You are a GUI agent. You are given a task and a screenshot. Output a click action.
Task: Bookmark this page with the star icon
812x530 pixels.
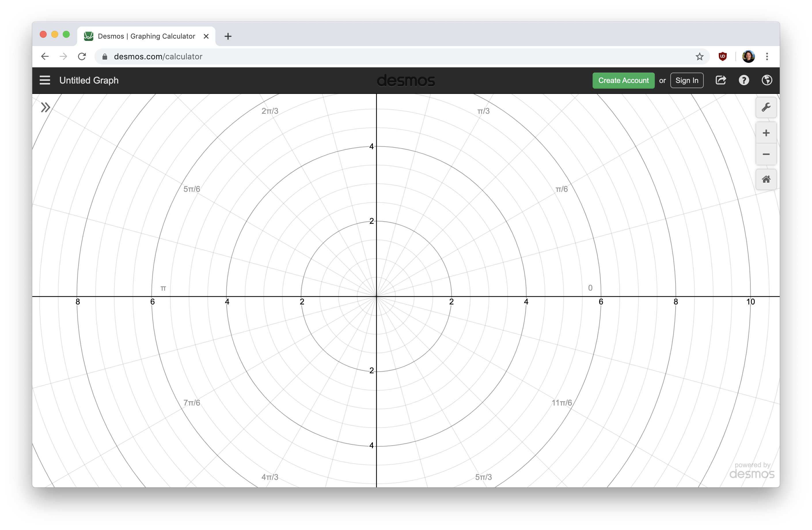[699, 56]
